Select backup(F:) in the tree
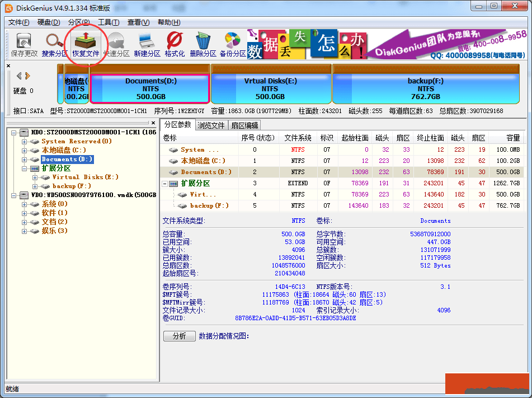The height and width of the screenshot is (398, 532). [72, 186]
